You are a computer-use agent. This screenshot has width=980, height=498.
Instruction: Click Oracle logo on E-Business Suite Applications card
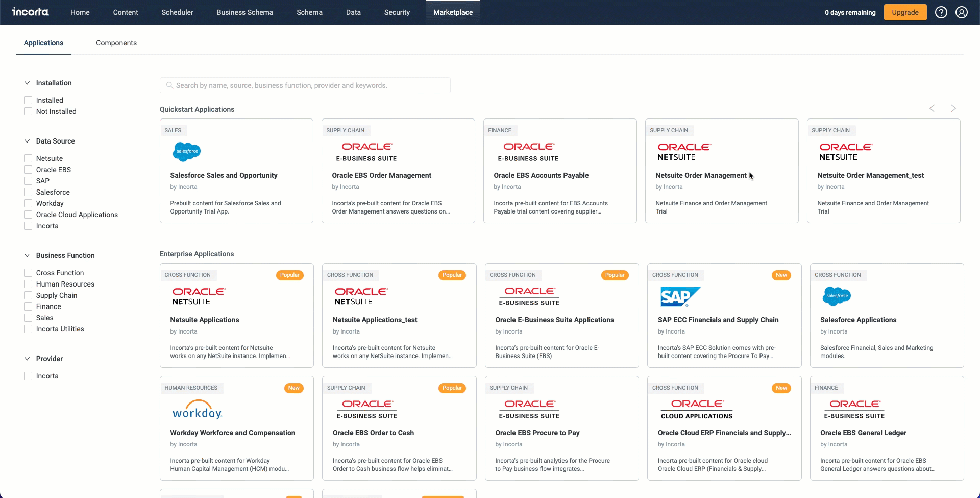[529, 296]
